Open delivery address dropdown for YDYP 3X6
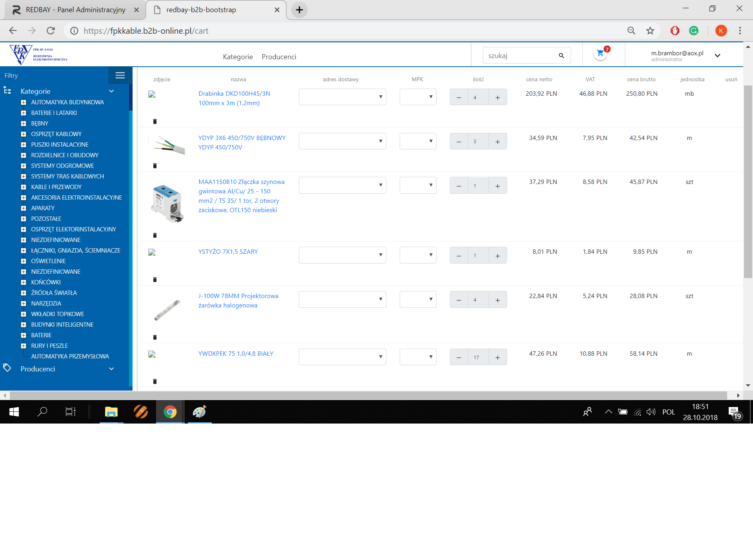 (342, 141)
